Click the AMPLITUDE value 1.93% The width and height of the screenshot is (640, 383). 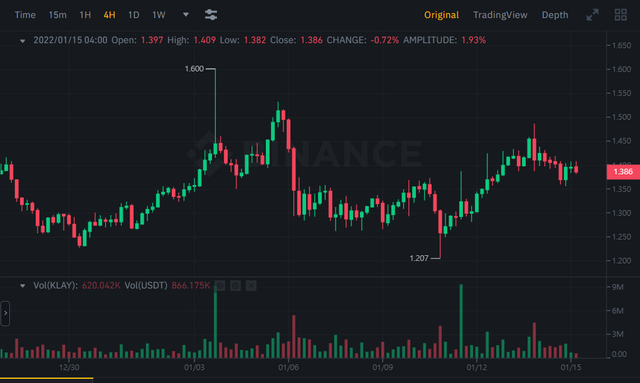[x=473, y=40]
